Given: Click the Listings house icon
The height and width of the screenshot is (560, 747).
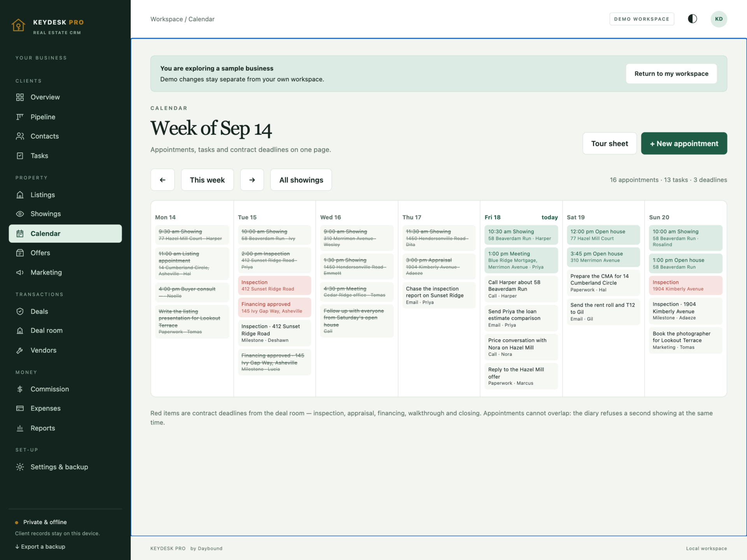Looking at the screenshot, I should pos(20,195).
